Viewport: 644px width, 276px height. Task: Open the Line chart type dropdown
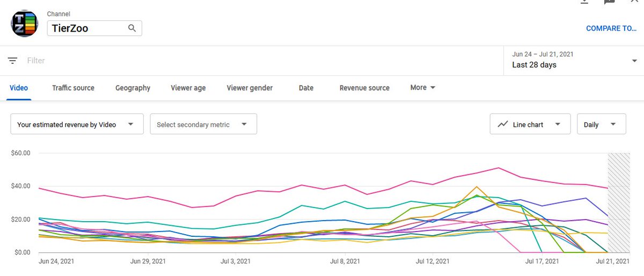pos(530,124)
